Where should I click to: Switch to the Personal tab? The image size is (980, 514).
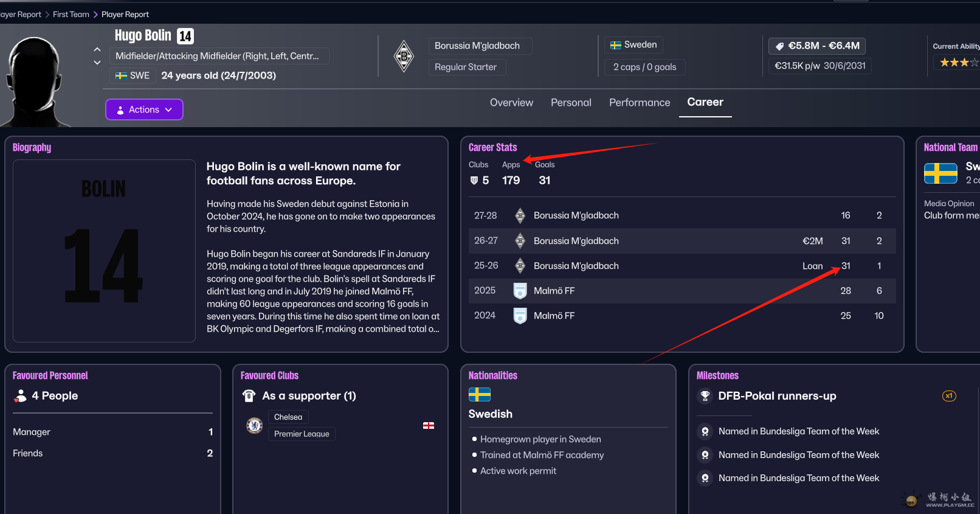(571, 103)
